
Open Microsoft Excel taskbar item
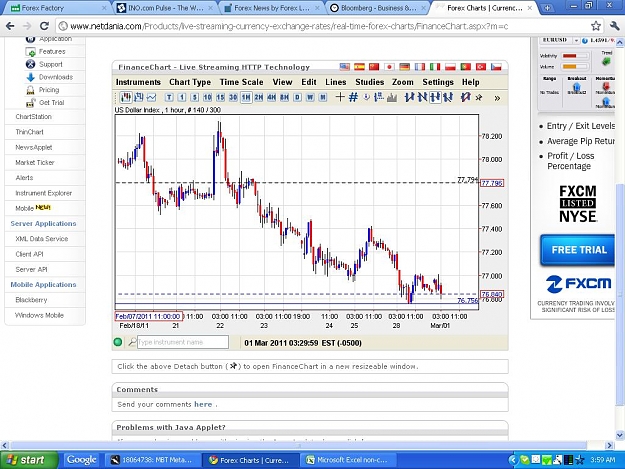click(x=348, y=460)
